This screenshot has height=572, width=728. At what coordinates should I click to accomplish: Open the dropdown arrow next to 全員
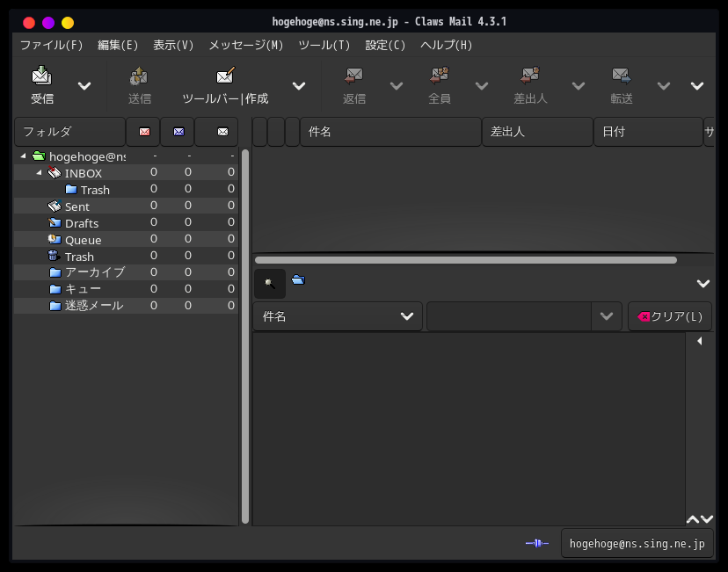tap(482, 86)
